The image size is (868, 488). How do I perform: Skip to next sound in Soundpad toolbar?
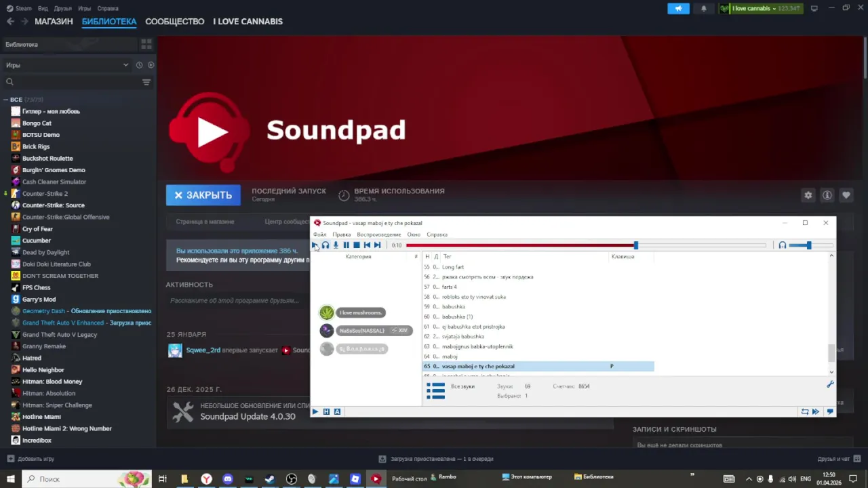click(x=378, y=245)
